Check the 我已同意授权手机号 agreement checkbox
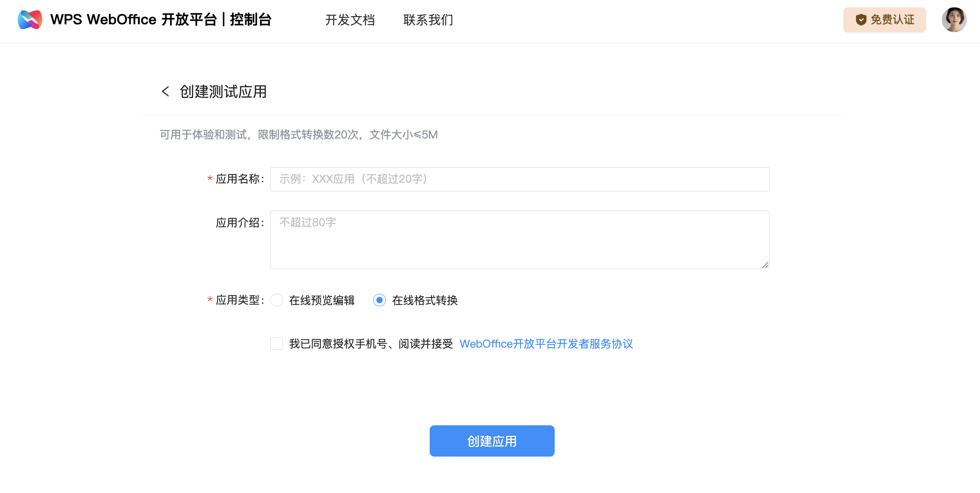The image size is (980, 493). pyautogui.click(x=277, y=344)
